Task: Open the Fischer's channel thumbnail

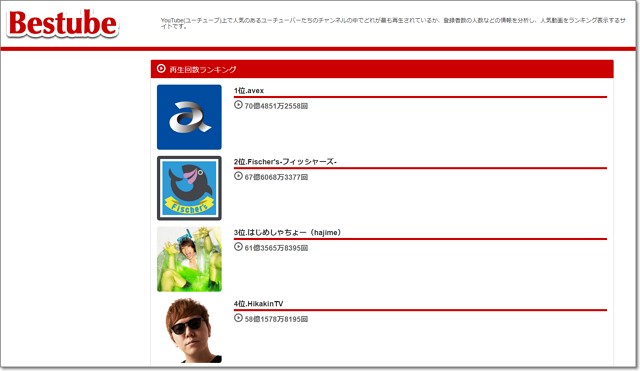Action: [x=189, y=188]
